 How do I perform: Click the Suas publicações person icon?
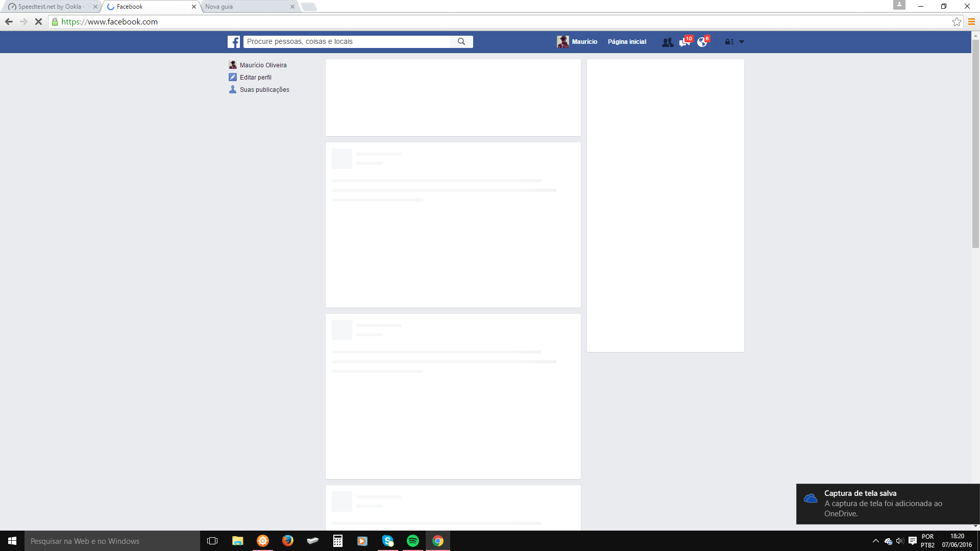point(233,89)
